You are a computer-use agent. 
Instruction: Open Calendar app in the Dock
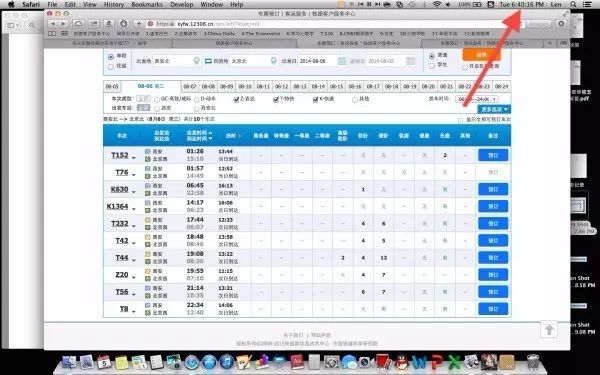(x=104, y=362)
